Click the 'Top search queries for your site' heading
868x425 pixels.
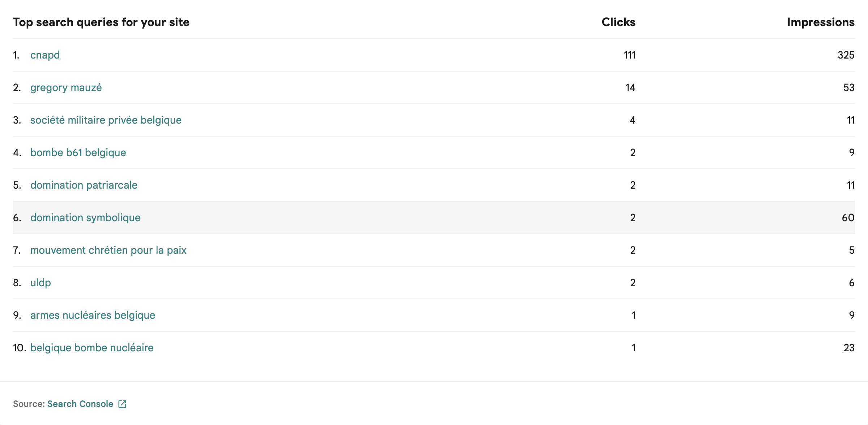click(101, 22)
